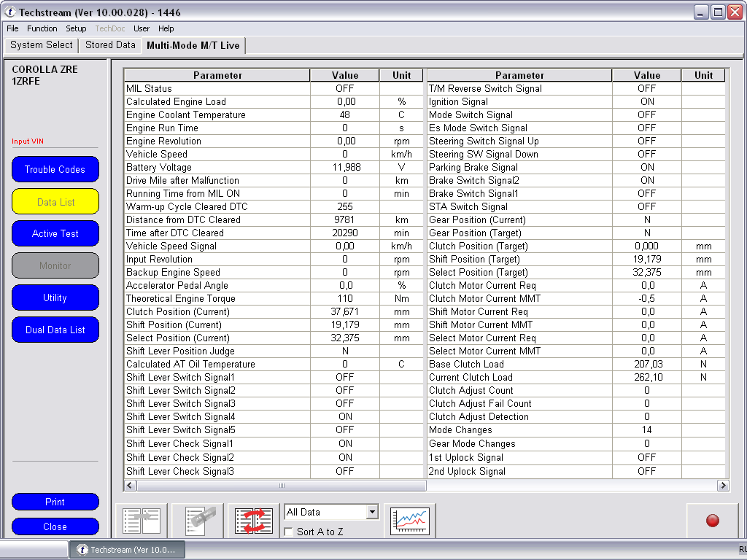Click the Active Test button
This screenshot has height=560, width=747.
55,233
